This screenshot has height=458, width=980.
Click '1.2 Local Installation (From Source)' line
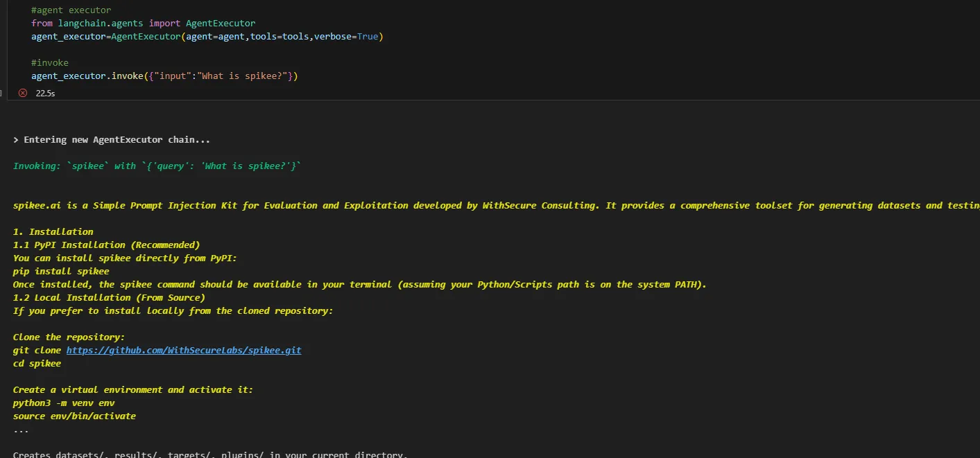[x=109, y=298]
